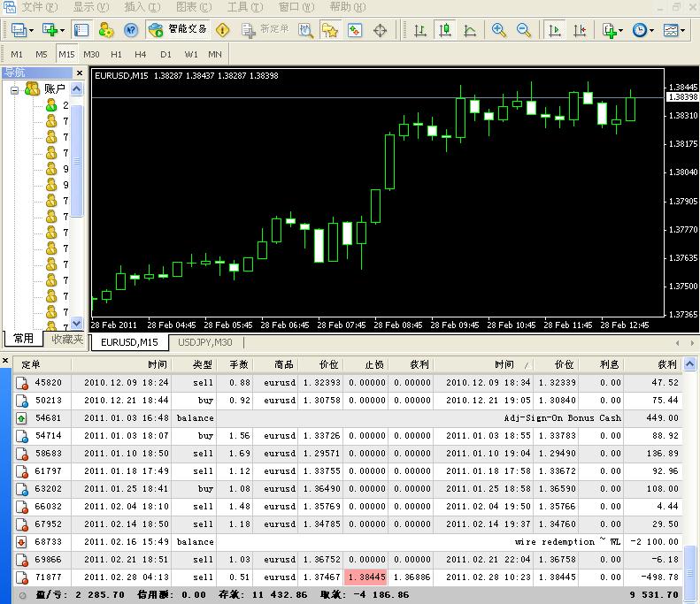This screenshot has width=700, height=604.
Task: Switch chart to bar chart style
Action: pos(419,30)
